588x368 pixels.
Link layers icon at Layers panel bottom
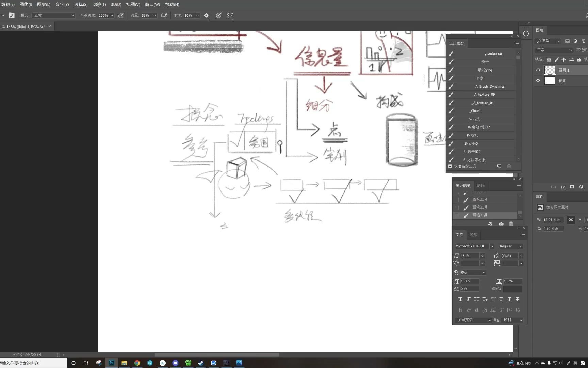coord(554,187)
